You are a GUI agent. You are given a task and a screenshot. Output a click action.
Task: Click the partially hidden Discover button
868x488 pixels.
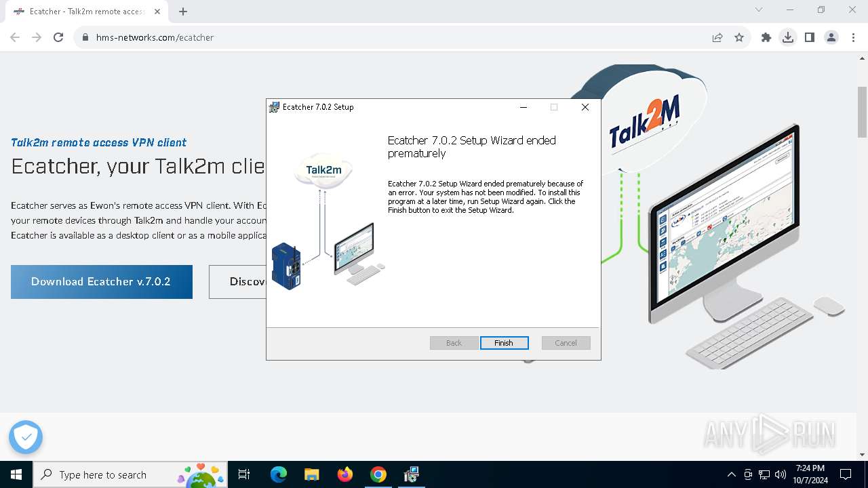coord(237,282)
